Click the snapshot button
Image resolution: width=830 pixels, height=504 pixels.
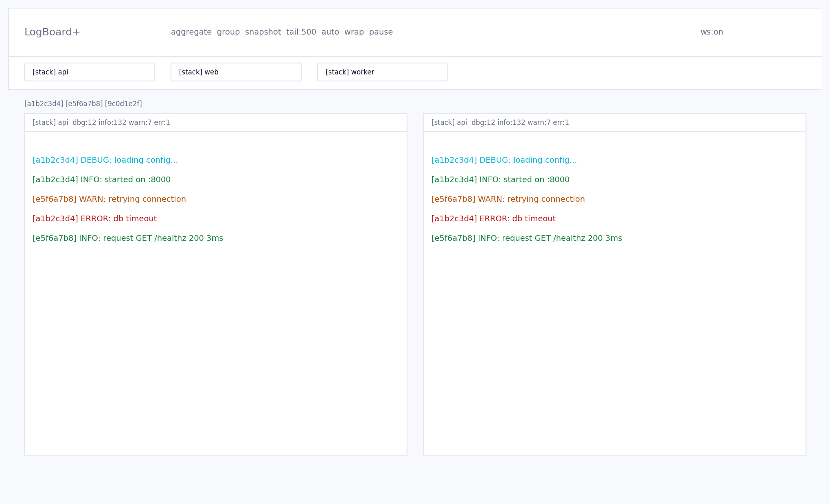(263, 32)
